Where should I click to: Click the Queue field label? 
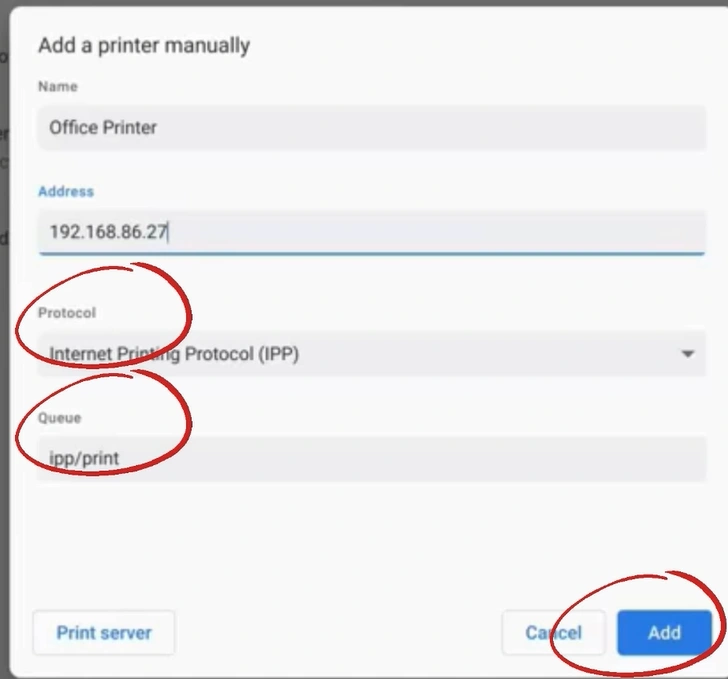59,418
